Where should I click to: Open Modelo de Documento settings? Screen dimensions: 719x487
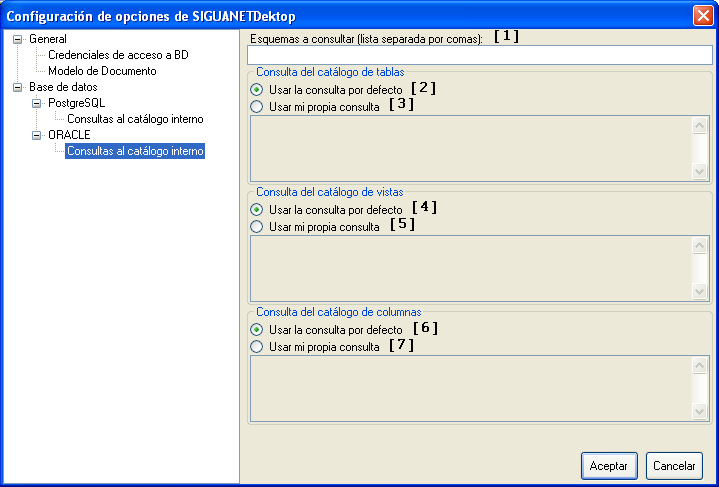coord(102,71)
